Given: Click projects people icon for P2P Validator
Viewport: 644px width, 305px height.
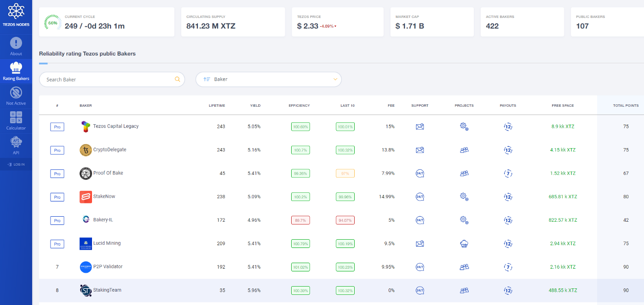Looking at the screenshot, I should click(464, 267).
